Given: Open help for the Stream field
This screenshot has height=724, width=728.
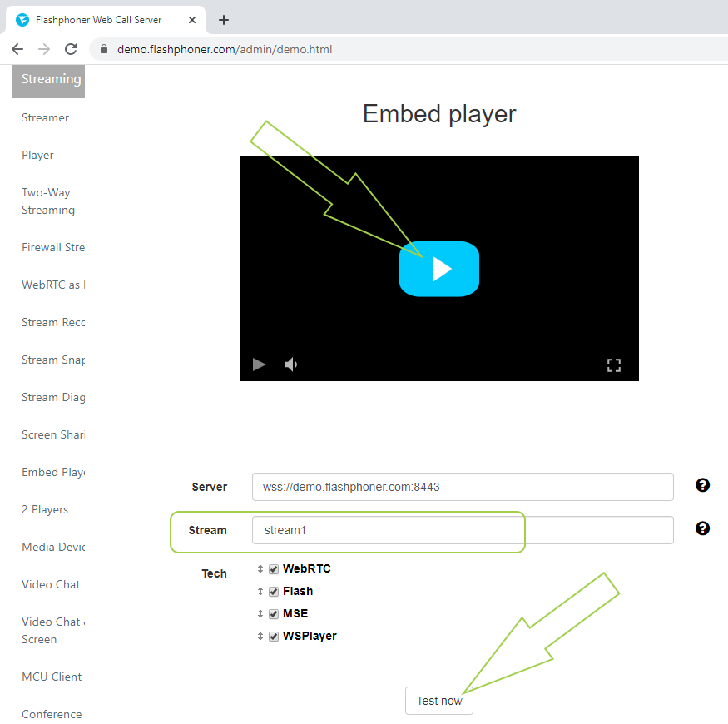Looking at the screenshot, I should (x=702, y=528).
